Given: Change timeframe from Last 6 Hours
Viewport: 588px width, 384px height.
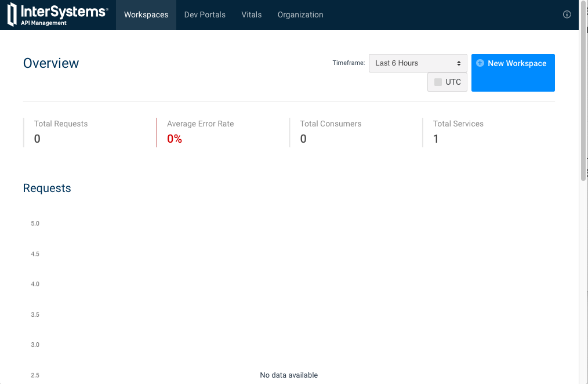Looking at the screenshot, I should pos(418,63).
